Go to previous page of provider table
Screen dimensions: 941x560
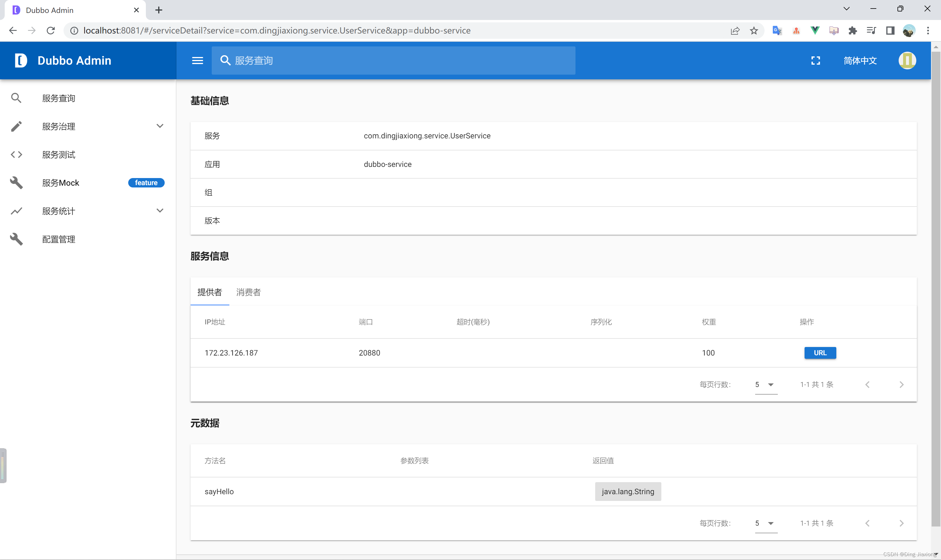point(867,385)
